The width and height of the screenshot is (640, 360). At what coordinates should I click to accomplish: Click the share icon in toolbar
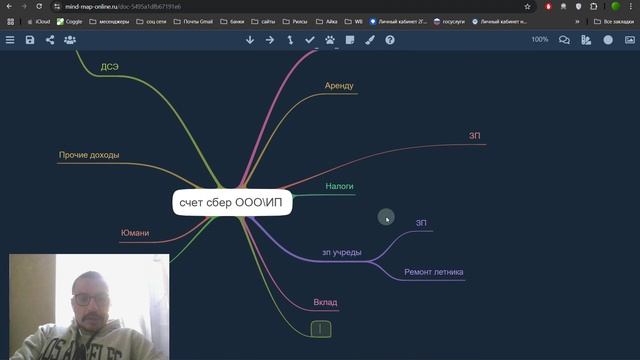[x=50, y=40]
